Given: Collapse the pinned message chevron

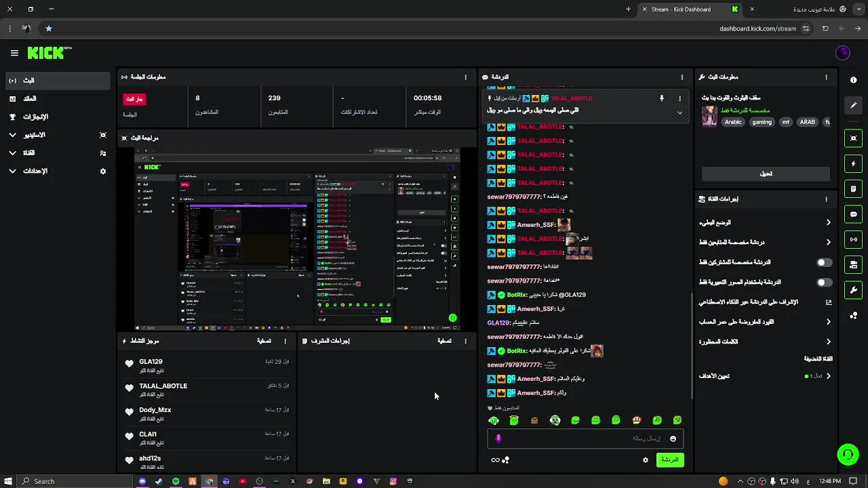Looking at the screenshot, I should 679,113.
